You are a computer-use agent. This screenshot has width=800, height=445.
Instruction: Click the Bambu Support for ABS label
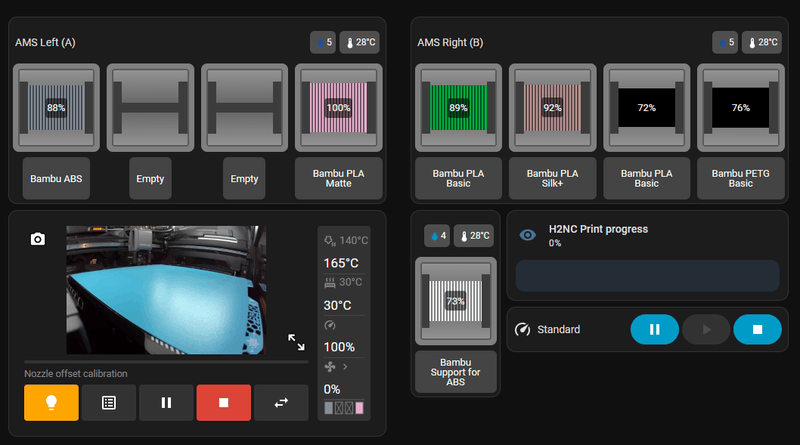point(456,372)
